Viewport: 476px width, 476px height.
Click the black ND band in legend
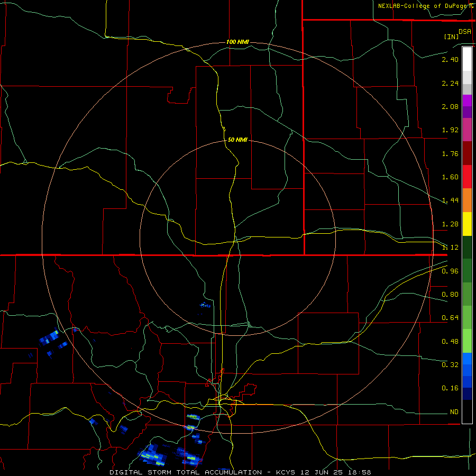[x=467, y=411]
